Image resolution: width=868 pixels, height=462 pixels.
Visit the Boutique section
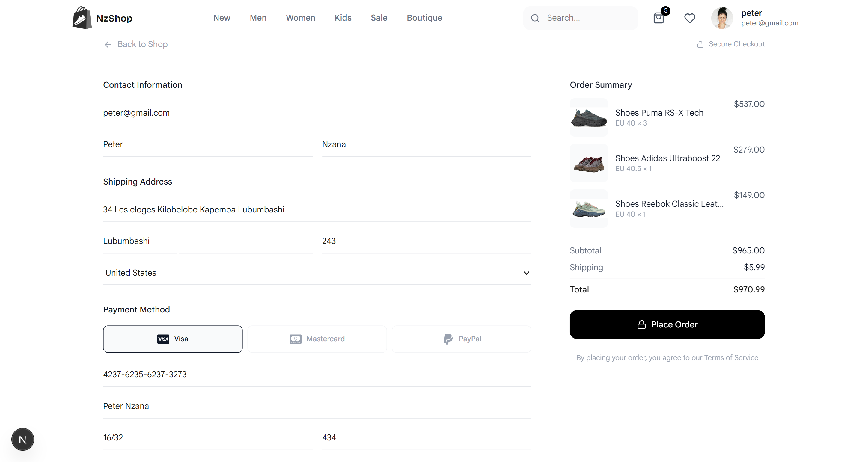(424, 18)
